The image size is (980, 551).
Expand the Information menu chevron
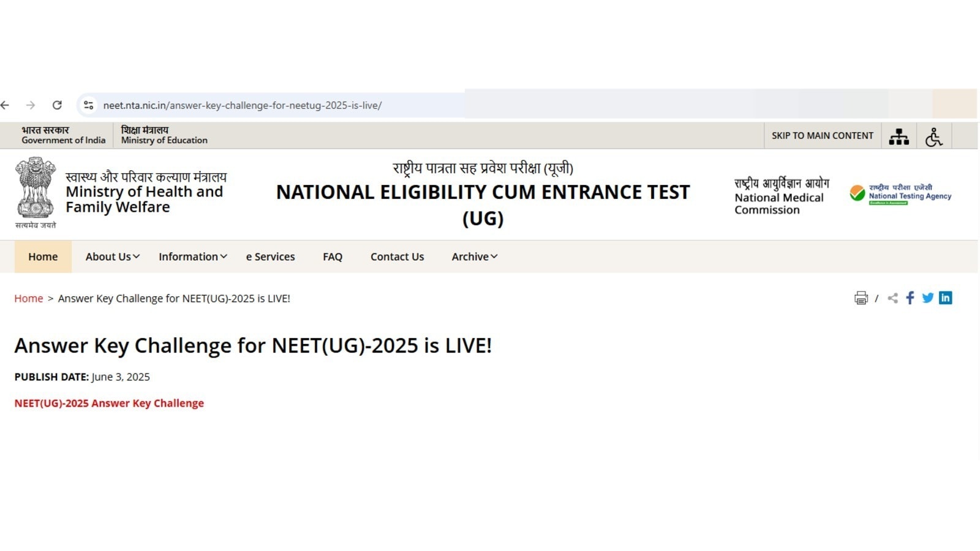click(x=224, y=257)
